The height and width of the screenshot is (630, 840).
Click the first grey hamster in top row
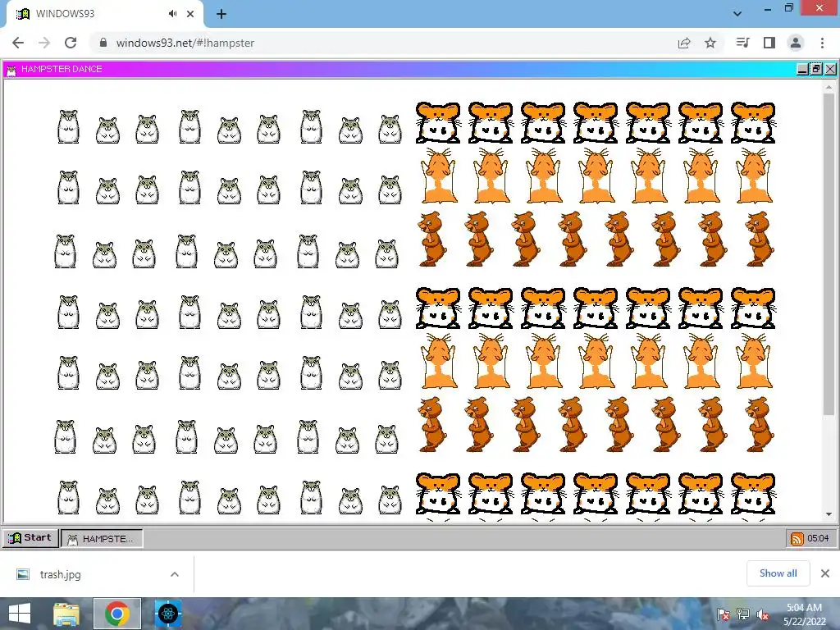click(68, 127)
